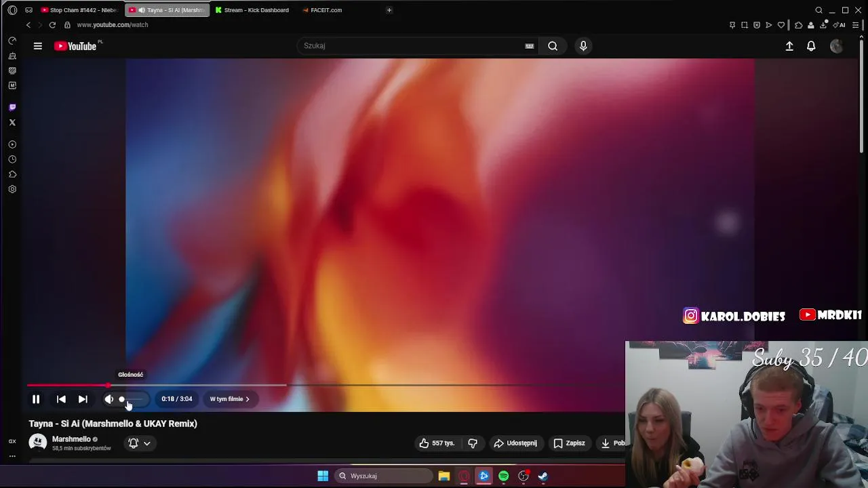Adjust the volume slider handle
The height and width of the screenshot is (488, 868).
click(122, 399)
